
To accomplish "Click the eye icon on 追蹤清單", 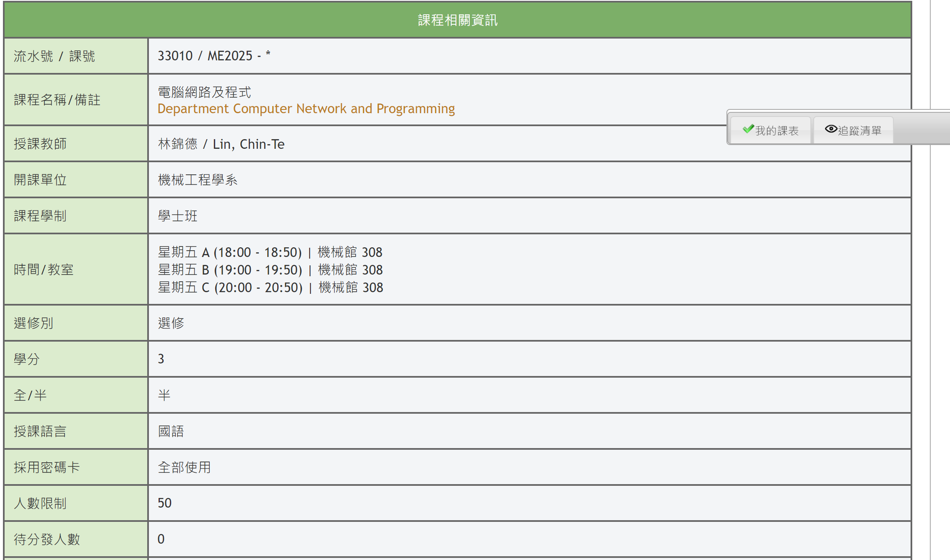I will (x=830, y=129).
